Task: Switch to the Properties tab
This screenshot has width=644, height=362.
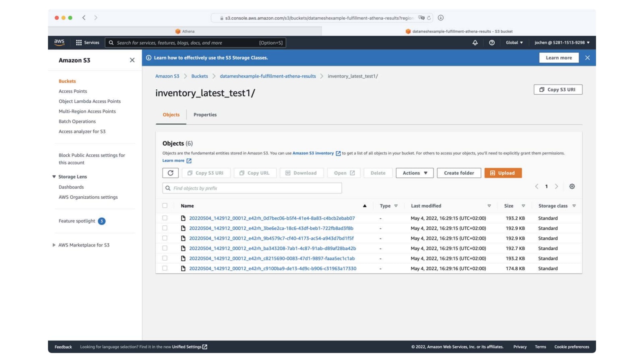Action: pyautogui.click(x=205, y=115)
